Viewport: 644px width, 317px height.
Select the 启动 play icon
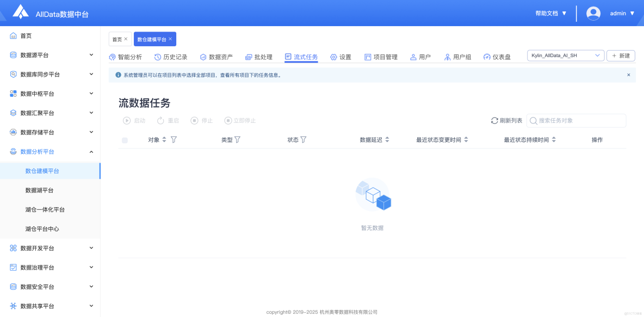coord(127,120)
